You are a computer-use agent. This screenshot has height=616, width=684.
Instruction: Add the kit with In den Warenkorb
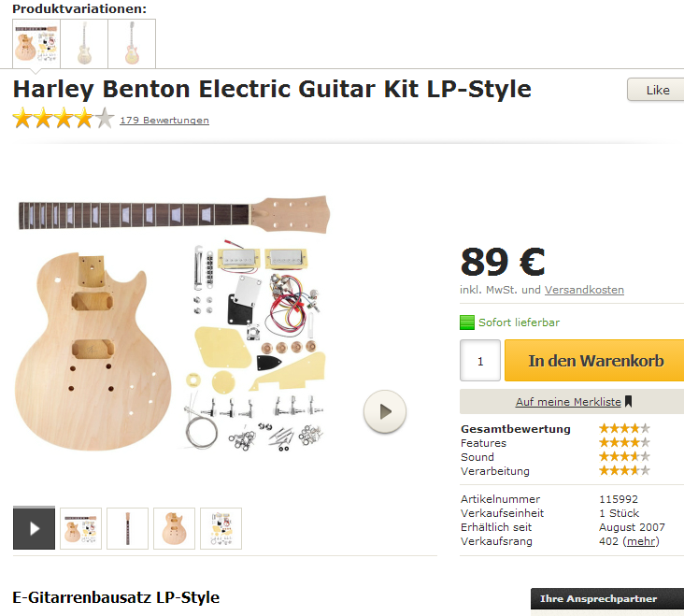595,361
